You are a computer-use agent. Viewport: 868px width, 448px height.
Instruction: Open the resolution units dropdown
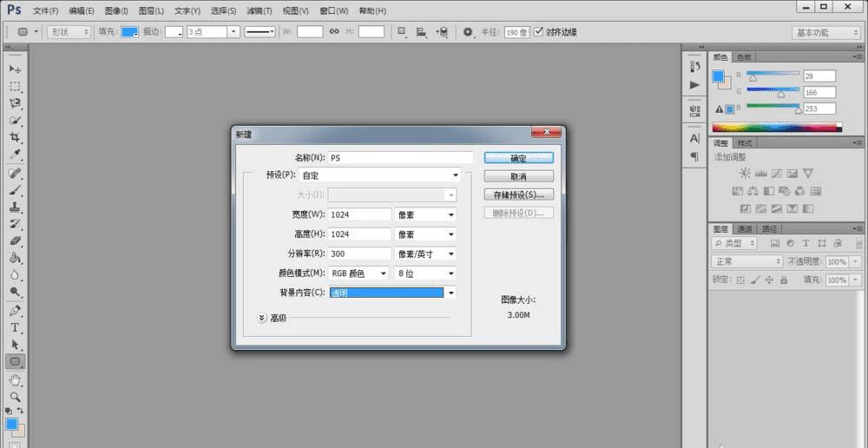click(425, 254)
